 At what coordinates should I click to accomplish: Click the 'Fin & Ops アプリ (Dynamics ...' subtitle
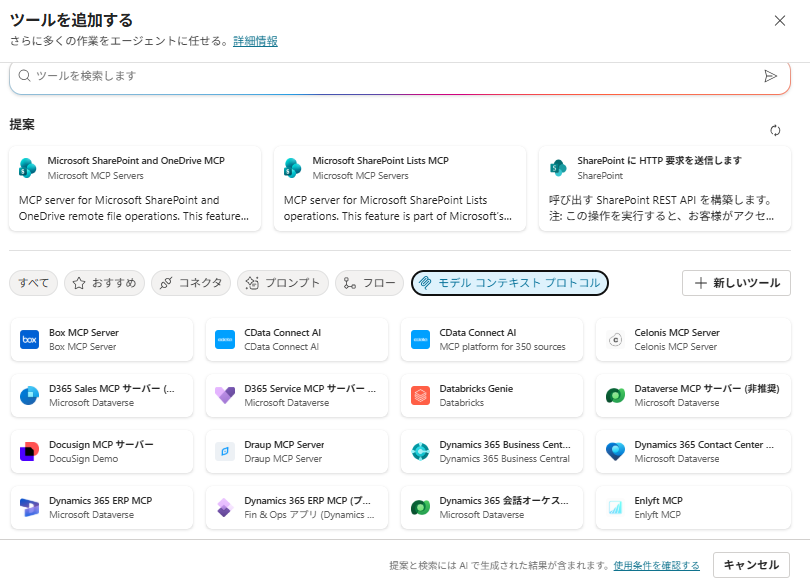(309, 515)
